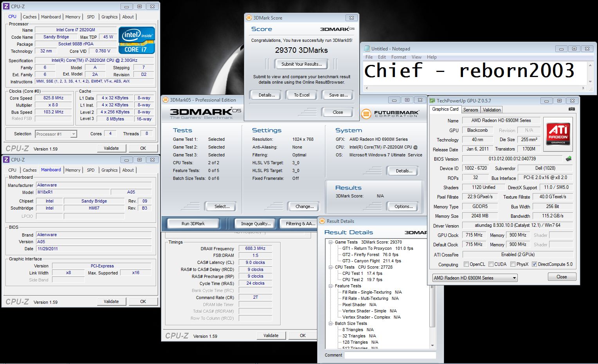
Task: Select GT3 - Canyon Flight result row
Action: pyautogui.click(x=371, y=261)
